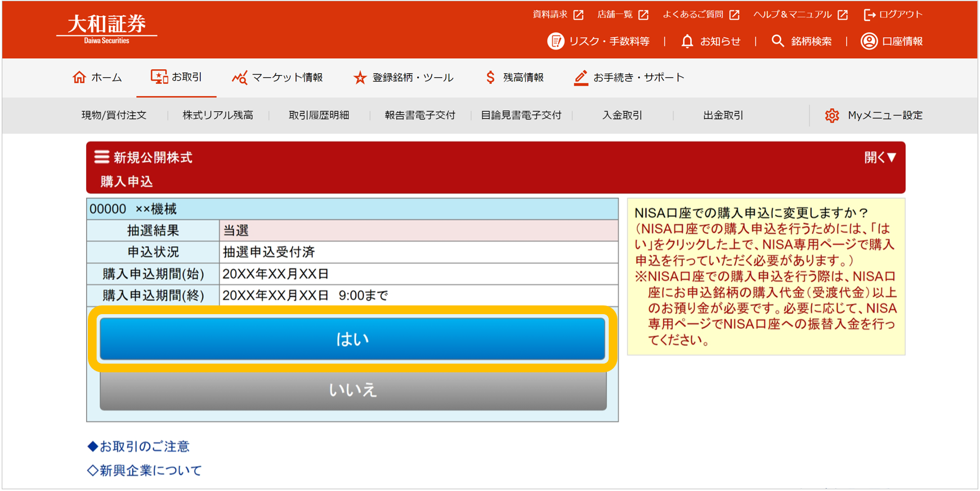Click the home house icon
980x491 pixels.
(x=79, y=77)
